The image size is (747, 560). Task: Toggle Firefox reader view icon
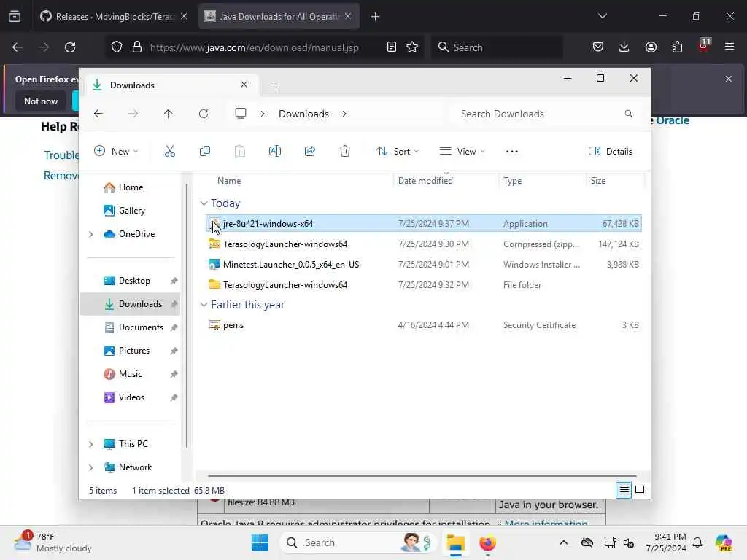point(392,47)
